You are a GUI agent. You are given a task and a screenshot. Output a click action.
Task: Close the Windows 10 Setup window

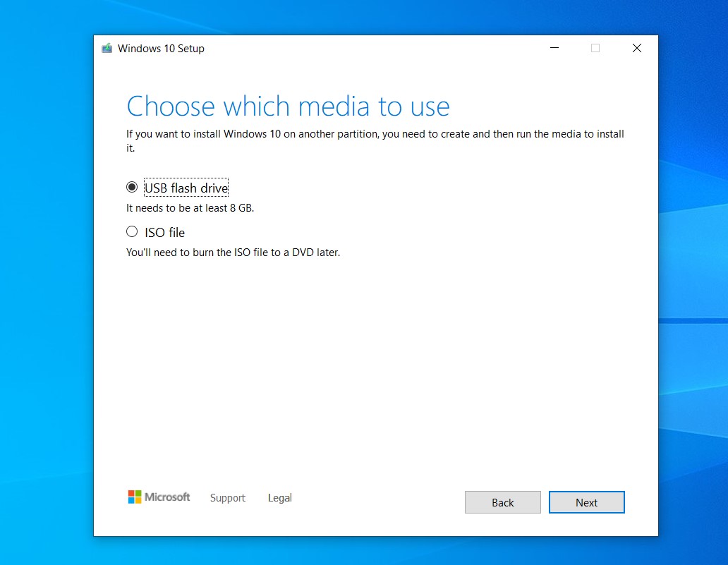636,48
